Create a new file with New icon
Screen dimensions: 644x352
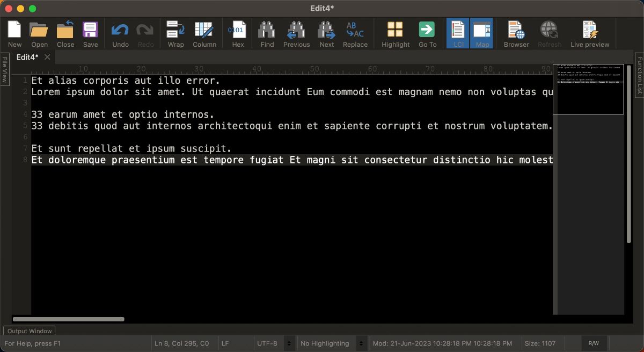click(14, 33)
